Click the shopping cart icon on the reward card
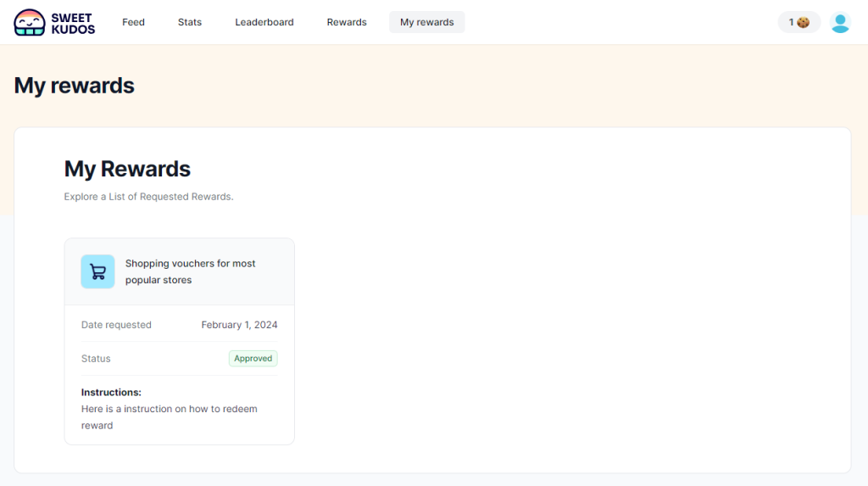This screenshot has height=486, width=868. click(97, 271)
